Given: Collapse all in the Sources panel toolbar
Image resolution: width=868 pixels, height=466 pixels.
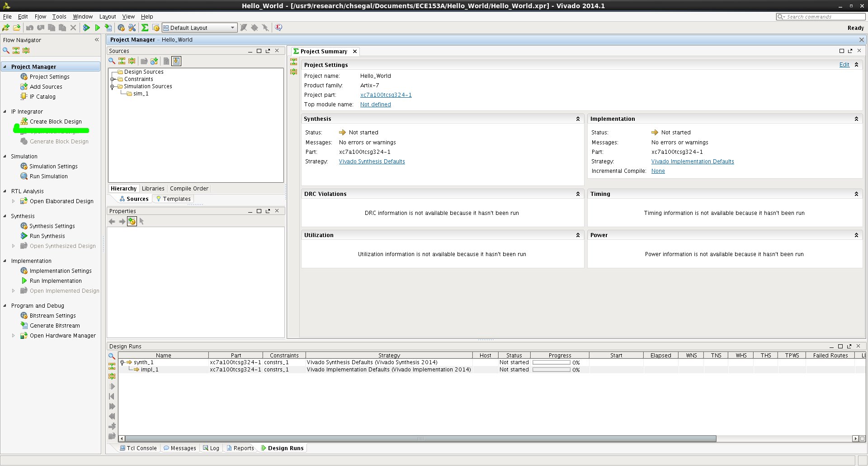Looking at the screenshot, I should click(122, 61).
